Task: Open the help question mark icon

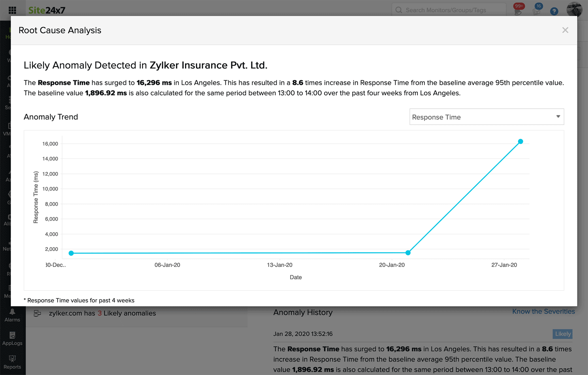Action: (x=554, y=11)
